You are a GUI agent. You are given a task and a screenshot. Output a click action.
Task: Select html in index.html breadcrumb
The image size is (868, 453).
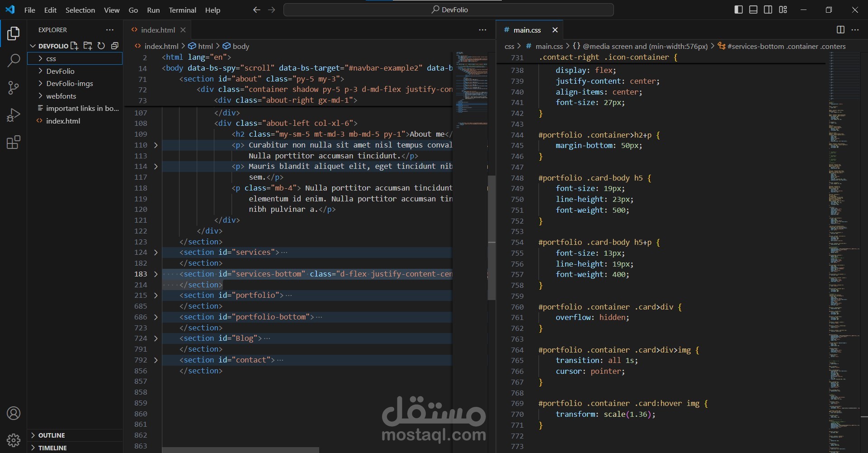(201, 46)
